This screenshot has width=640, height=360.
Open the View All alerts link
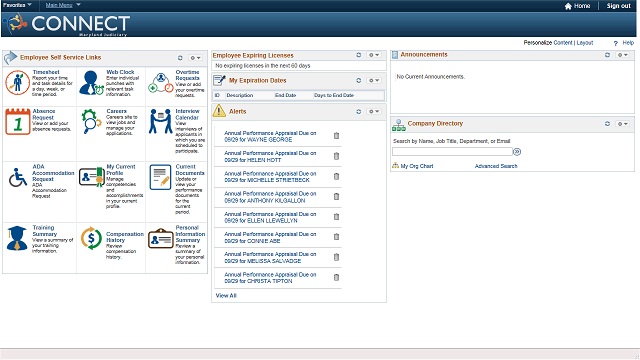click(226, 296)
